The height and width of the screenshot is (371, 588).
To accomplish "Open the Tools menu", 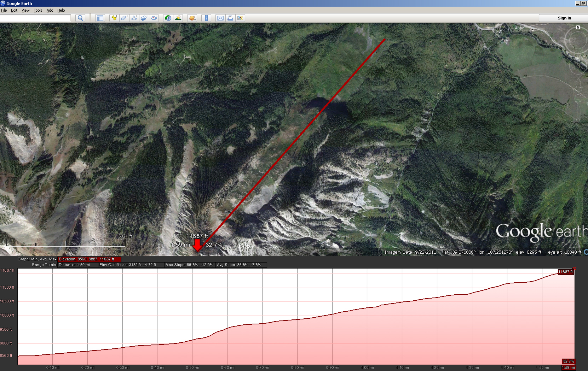I will pos(38,10).
